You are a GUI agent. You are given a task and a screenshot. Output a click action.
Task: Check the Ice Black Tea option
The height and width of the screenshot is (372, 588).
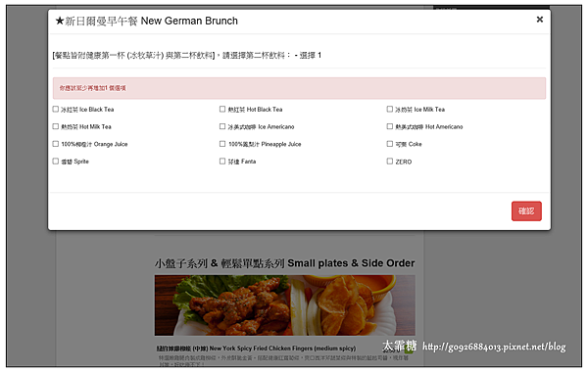56,109
